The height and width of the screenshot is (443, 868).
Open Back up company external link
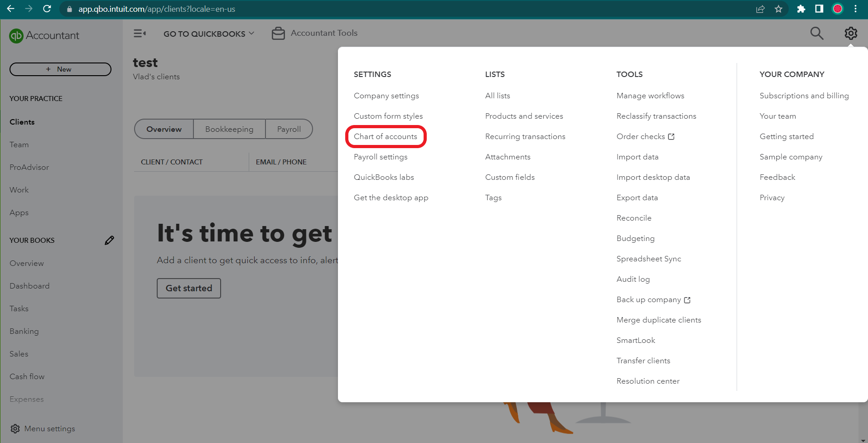pyautogui.click(x=653, y=299)
